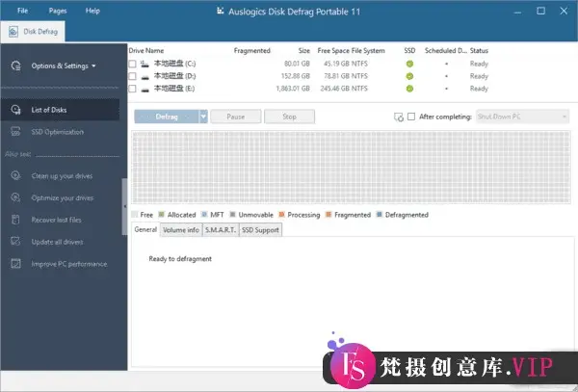Image resolution: width=578 pixels, height=392 pixels.
Task: Click the Defragmented legend color swatch
Action: coord(379,215)
